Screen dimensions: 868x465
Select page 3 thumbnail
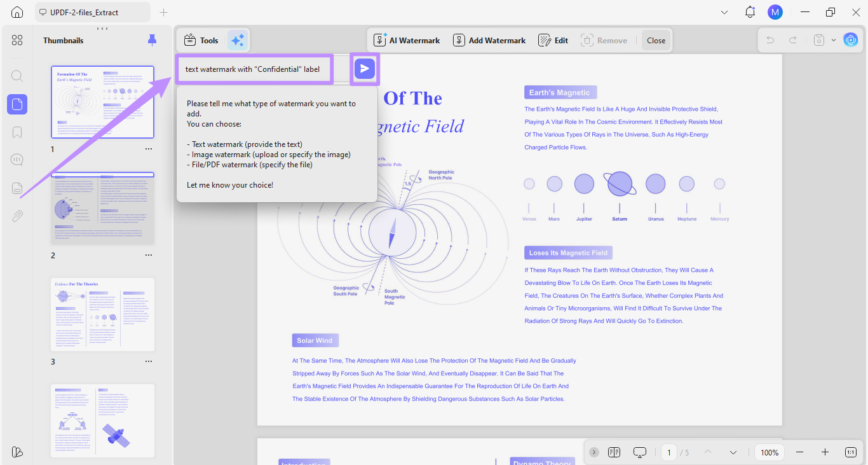(102, 314)
